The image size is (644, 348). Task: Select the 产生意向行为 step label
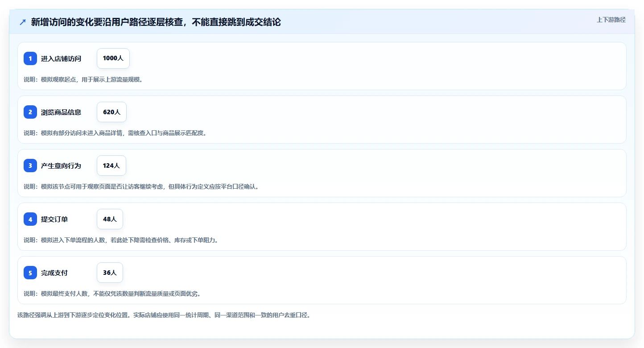tap(61, 166)
